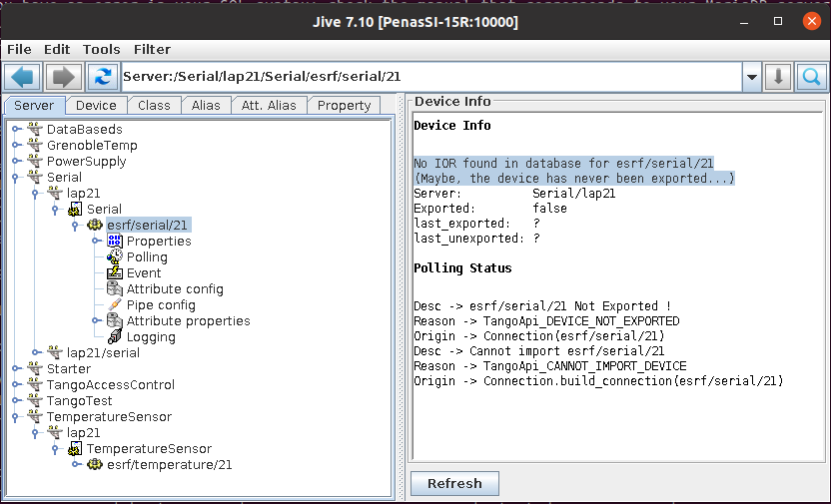Click the server path input field

(x=431, y=77)
